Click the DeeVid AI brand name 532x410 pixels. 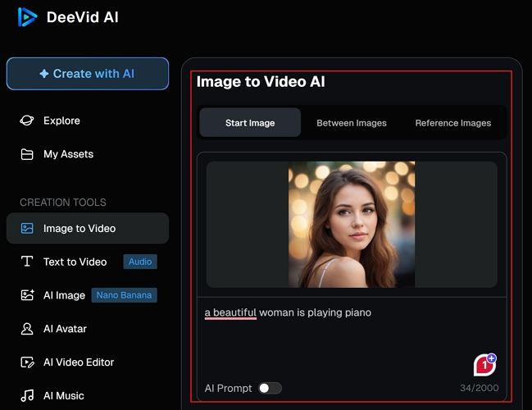pos(83,17)
